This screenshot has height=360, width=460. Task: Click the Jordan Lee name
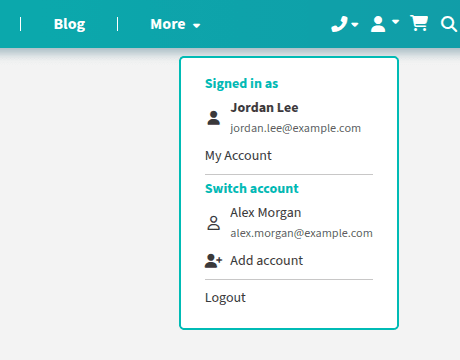(x=264, y=108)
